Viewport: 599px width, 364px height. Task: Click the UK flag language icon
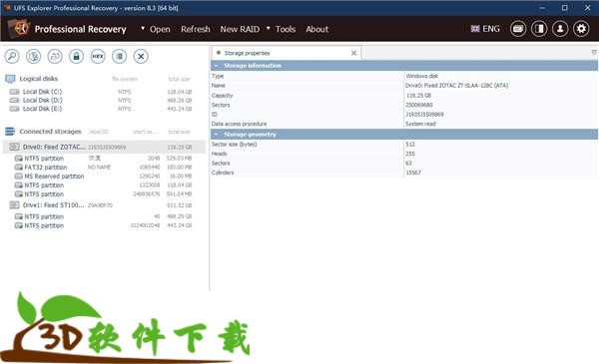pos(475,29)
